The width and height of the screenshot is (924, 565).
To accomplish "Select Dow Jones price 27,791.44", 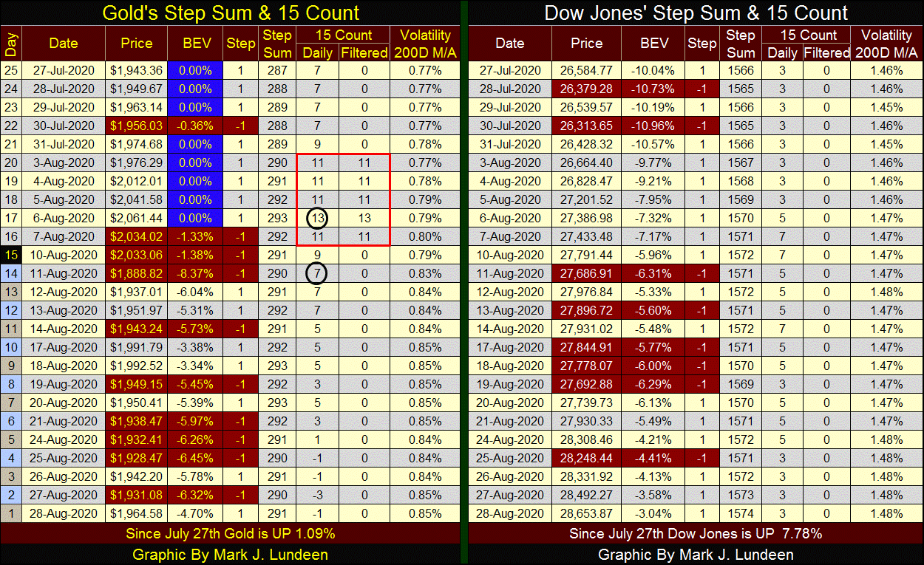I will 587,256.
